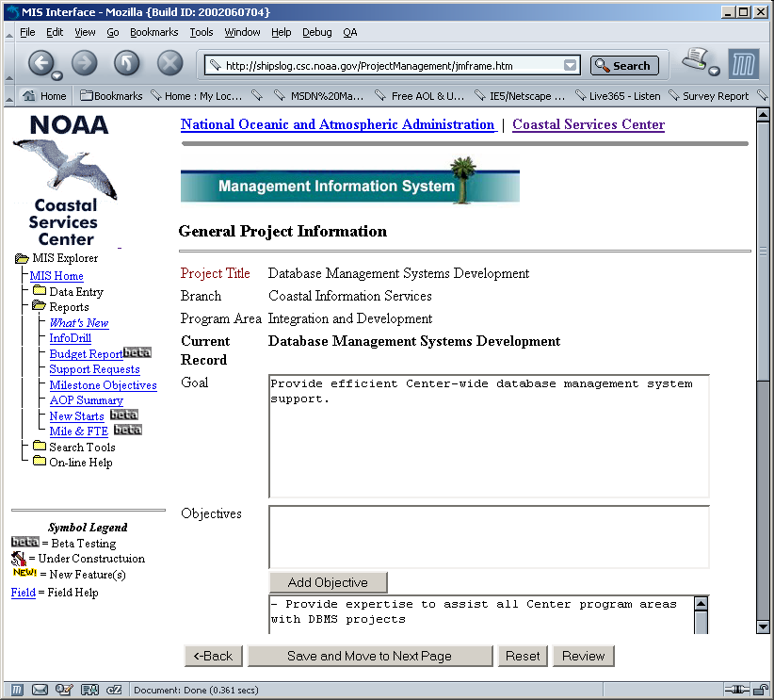Open the Coastal Services Center link
The image size is (774, 700).
[x=589, y=124]
